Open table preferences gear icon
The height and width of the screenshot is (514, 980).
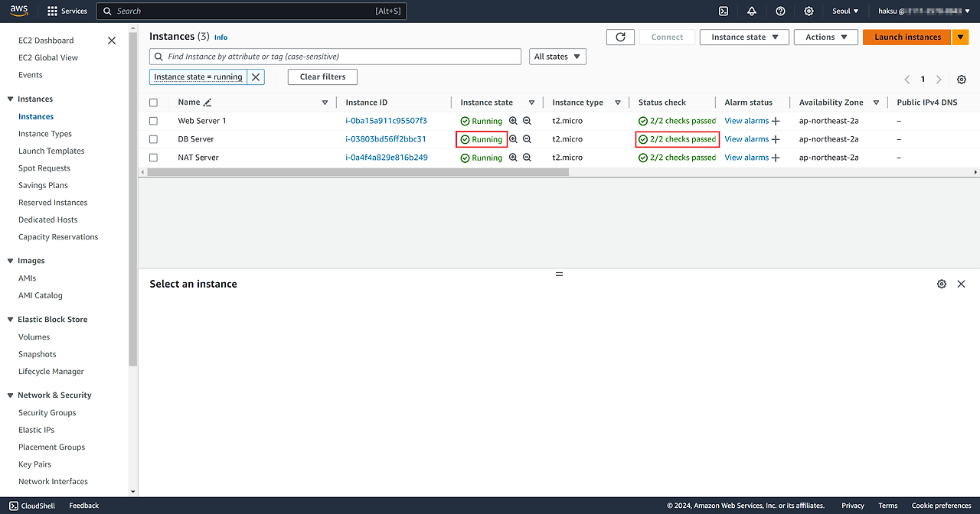tap(962, 80)
